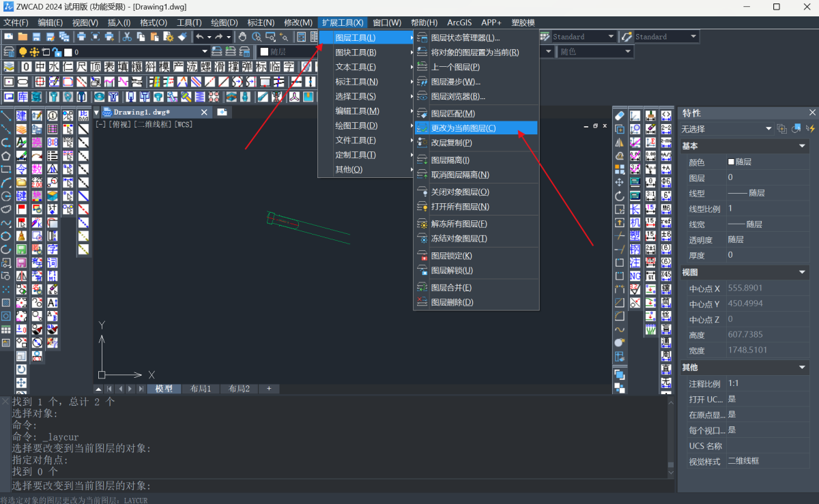Select the Rotate tool in modify toolbar
Image resolution: width=819 pixels, height=504 pixels.
click(x=620, y=196)
